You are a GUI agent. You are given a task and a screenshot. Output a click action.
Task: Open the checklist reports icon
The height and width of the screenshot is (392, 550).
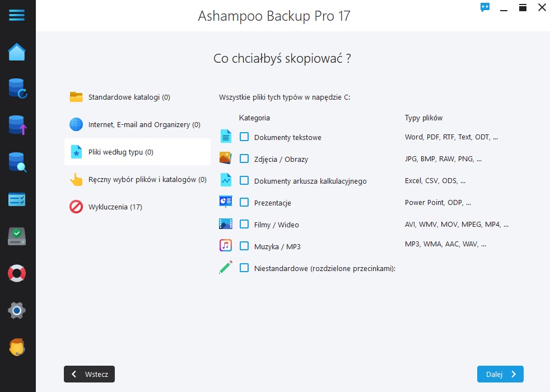[x=17, y=199]
